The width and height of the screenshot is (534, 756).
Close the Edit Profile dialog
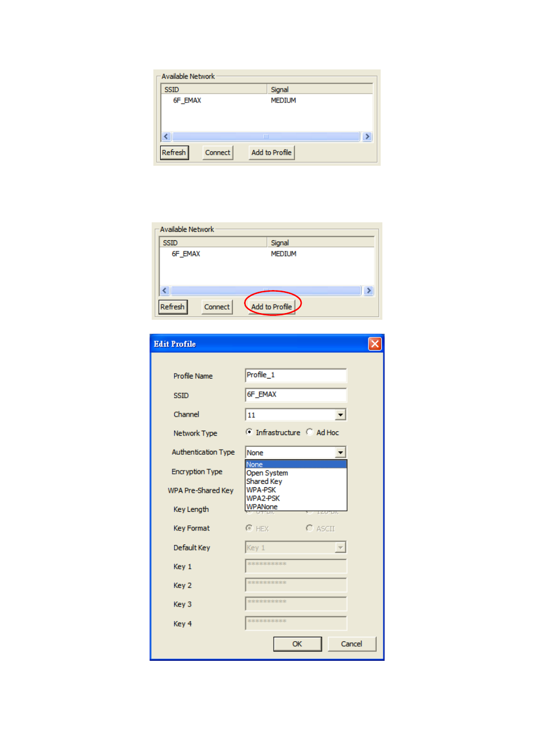click(374, 344)
